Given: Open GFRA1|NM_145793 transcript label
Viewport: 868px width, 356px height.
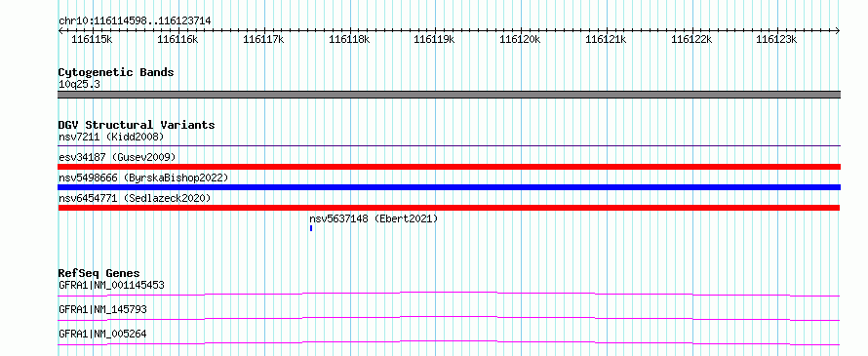Looking at the screenshot, I should (102, 309).
